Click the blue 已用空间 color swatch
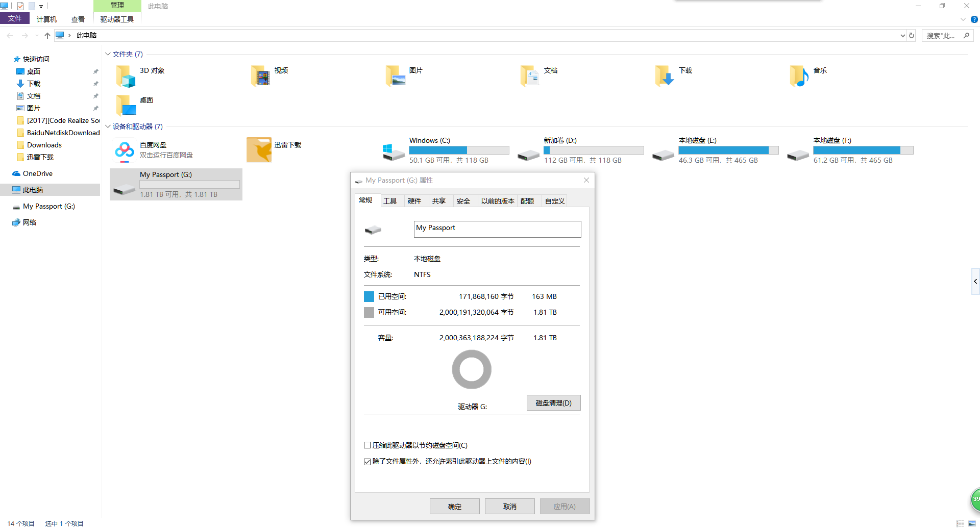Viewport: 980px width, 530px height. 369,296
